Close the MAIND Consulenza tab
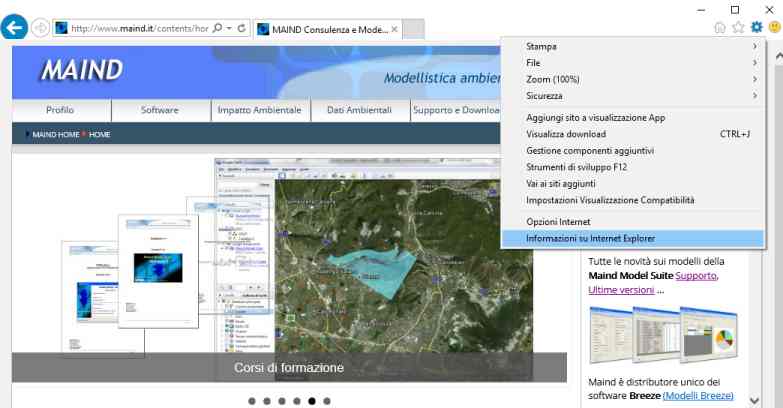The height and width of the screenshot is (408, 783). click(394, 29)
